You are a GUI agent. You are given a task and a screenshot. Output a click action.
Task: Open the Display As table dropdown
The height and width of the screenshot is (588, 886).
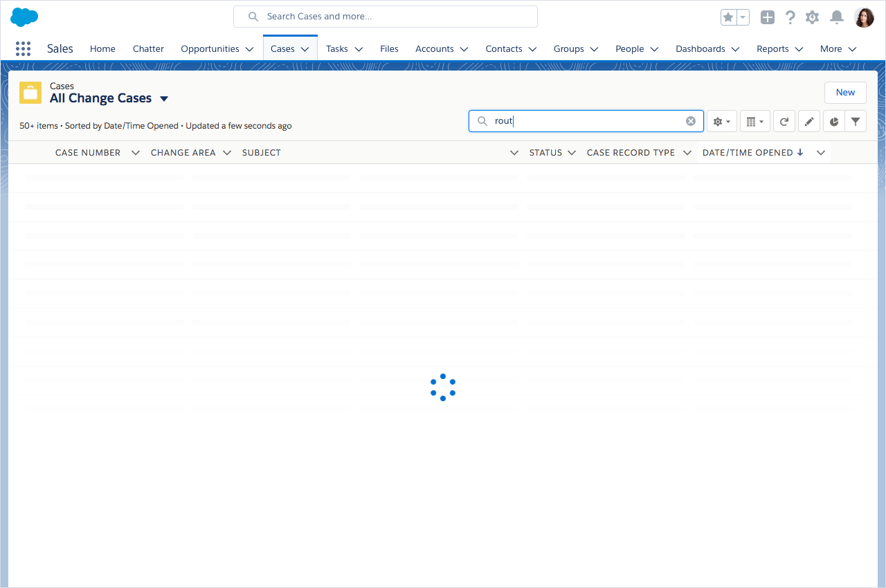coord(754,121)
